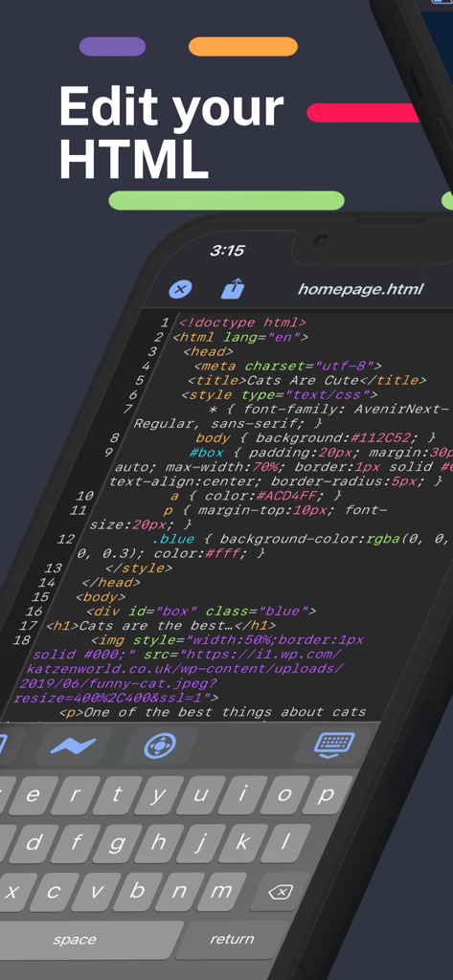Tap 'class="blue"' on line 16

coord(258,611)
